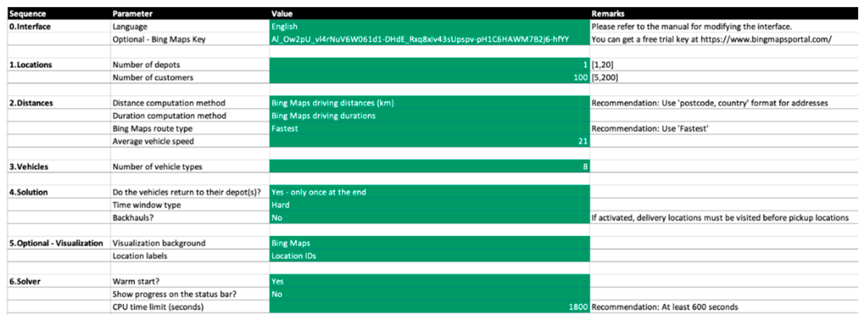The height and width of the screenshot is (322, 868).
Task: Select the Bing Maps route type 'Fastest' cell
Action: coord(429,128)
